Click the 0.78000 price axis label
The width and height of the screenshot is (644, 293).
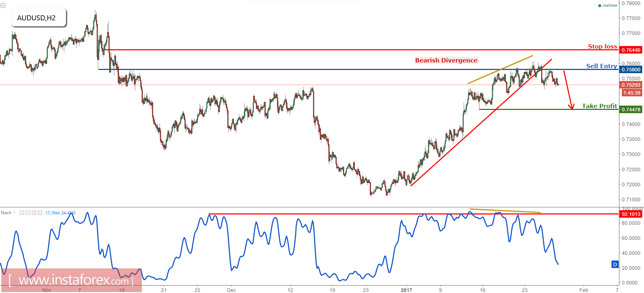point(631,3)
